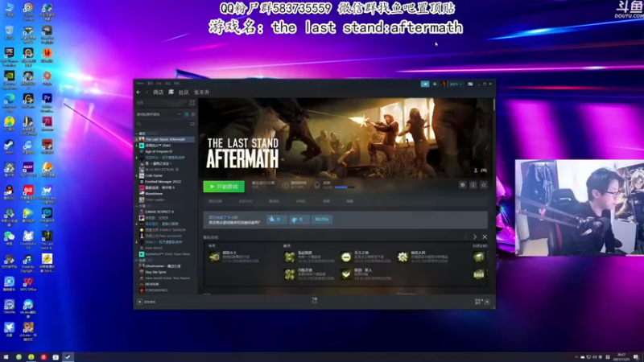Select Crab Game in library list

154,175
